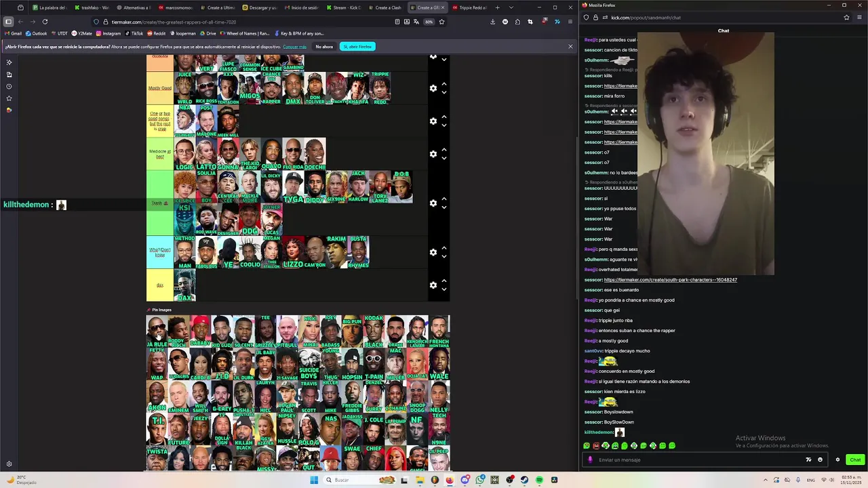Open sidebar settings gear at bottom left

click(x=9, y=464)
